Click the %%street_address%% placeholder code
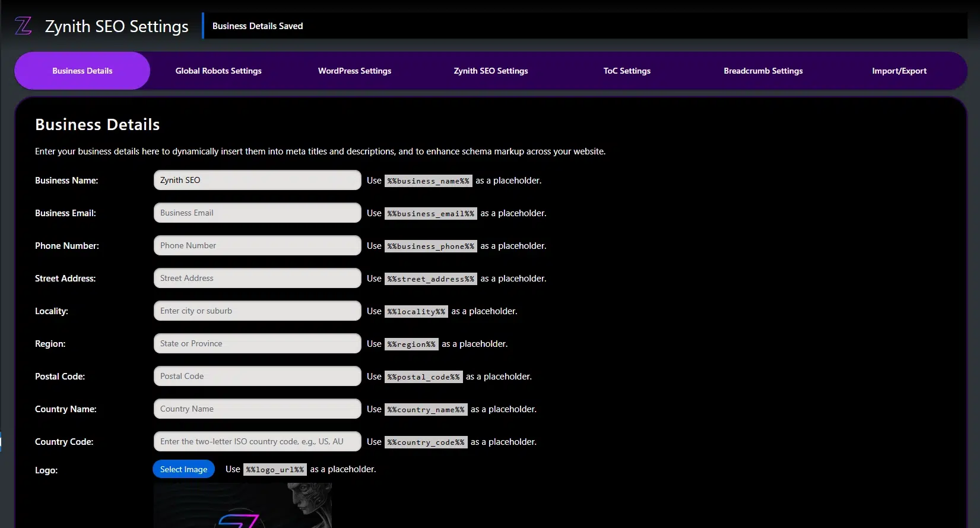Image resolution: width=980 pixels, height=528 pixels. (431, 279)
